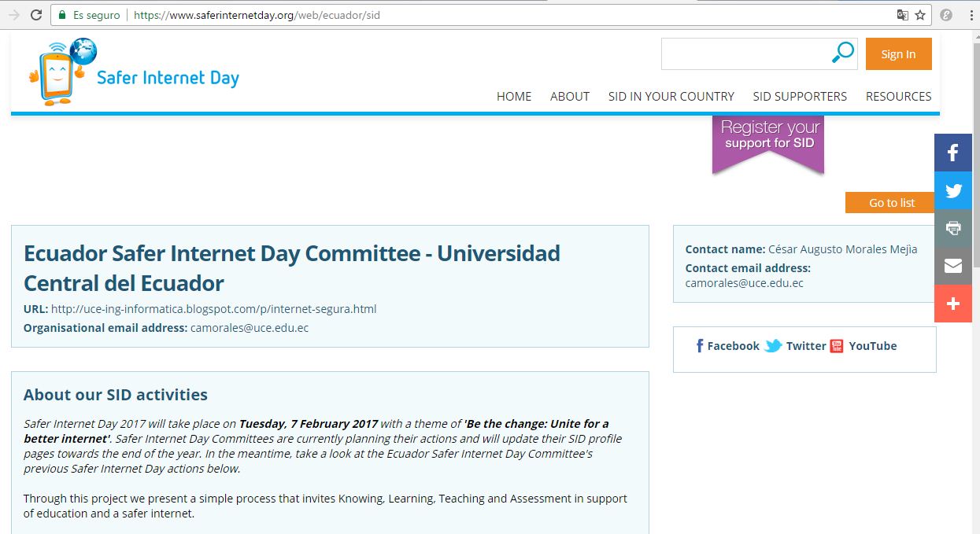Click the YouTube link in social box

(864, 346)
